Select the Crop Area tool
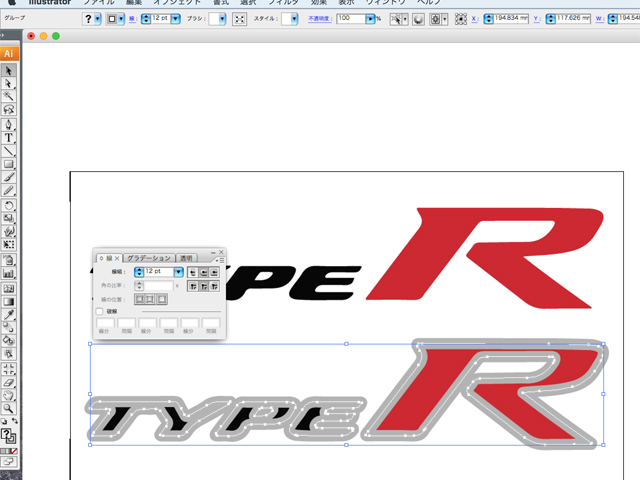Viewport: 640px width, 480px height. point(9,369)
